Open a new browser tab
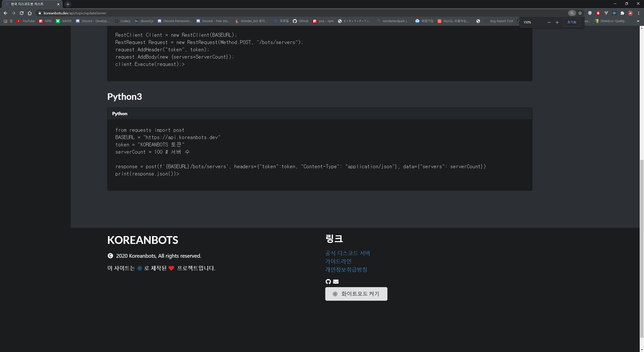The width and height of the screenshot is (644, 352). point(67,4)
